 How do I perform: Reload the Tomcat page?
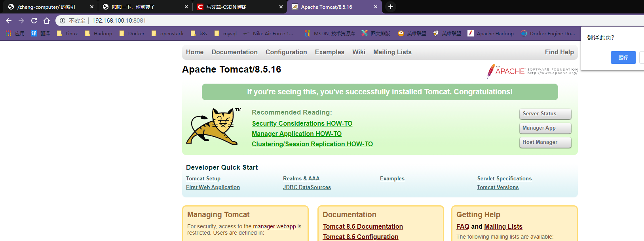click(x=34, y=21)
